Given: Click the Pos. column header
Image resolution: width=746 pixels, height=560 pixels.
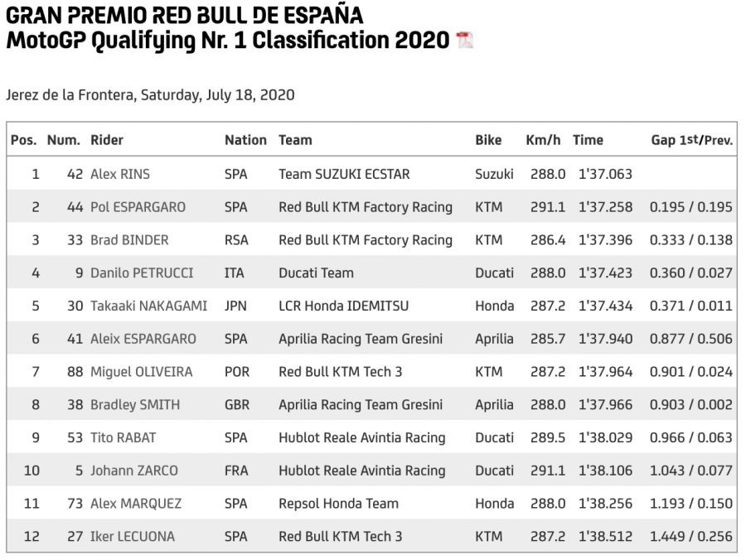Looking at the screenshot, I should (x=23, y=140).
